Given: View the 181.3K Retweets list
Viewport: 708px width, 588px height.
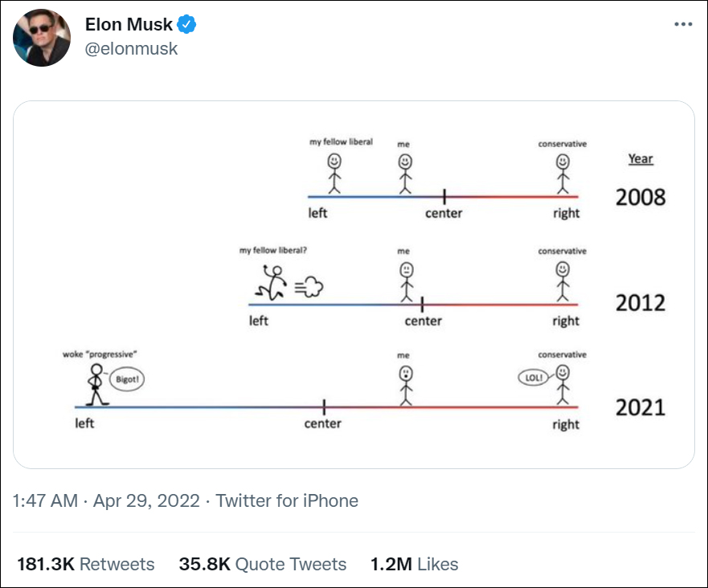Looking at the screenshot, I should coord(86,564).
